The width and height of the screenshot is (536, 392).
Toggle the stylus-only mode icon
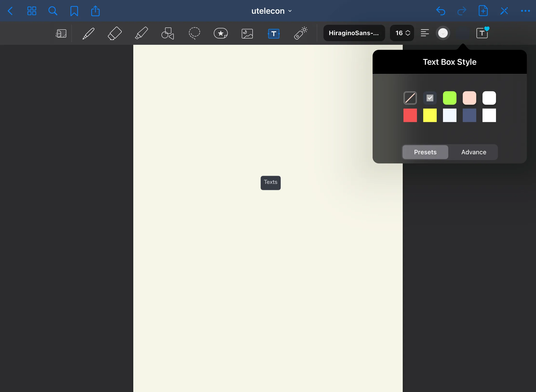(504, 11)
